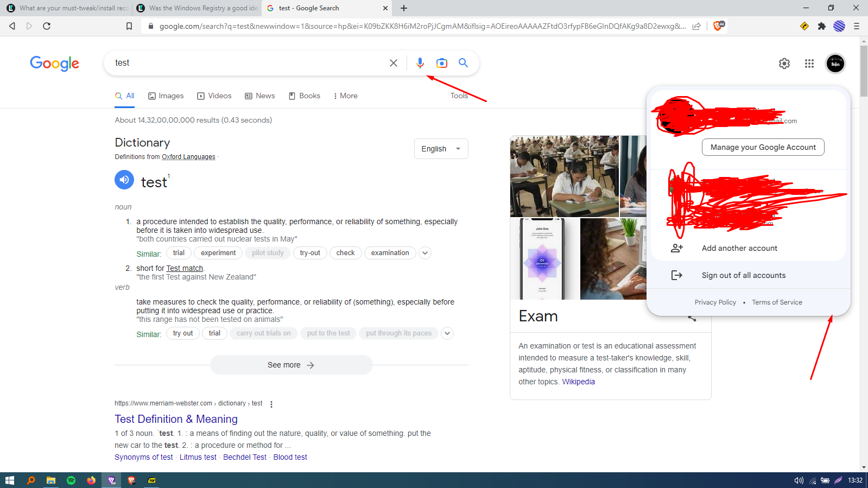Click the voice search microphone icon
868x488 pixels.
click(x=420, y=63)
